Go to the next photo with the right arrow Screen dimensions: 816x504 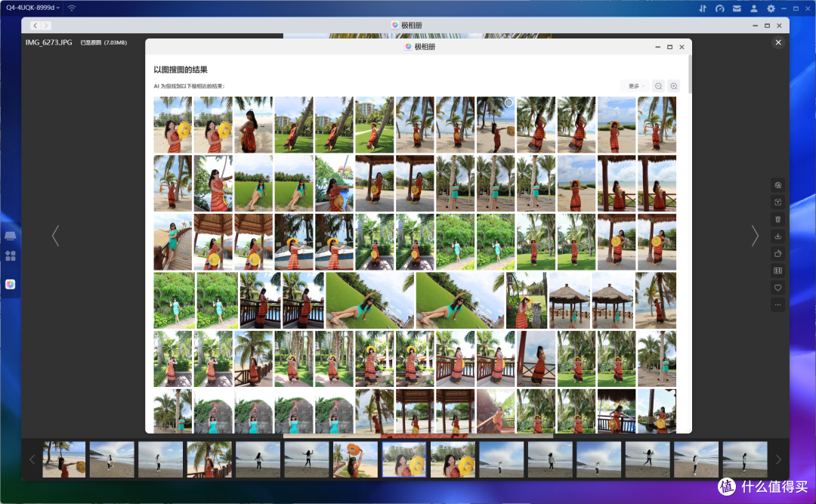click(x=755, y=236)
